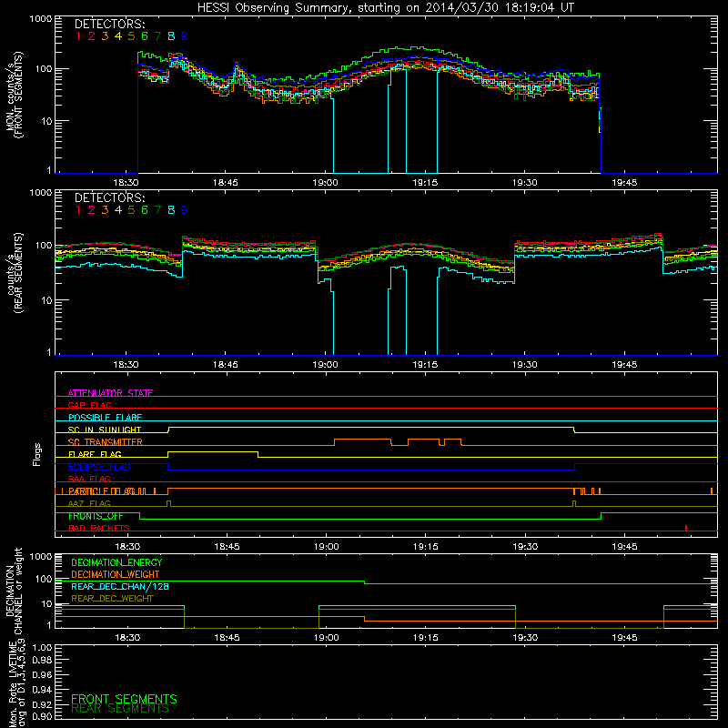Viewport: 728px width, 728px height.
Task: Select cyan detector 8 in front segments legend
Action: [x=171, y=35]
